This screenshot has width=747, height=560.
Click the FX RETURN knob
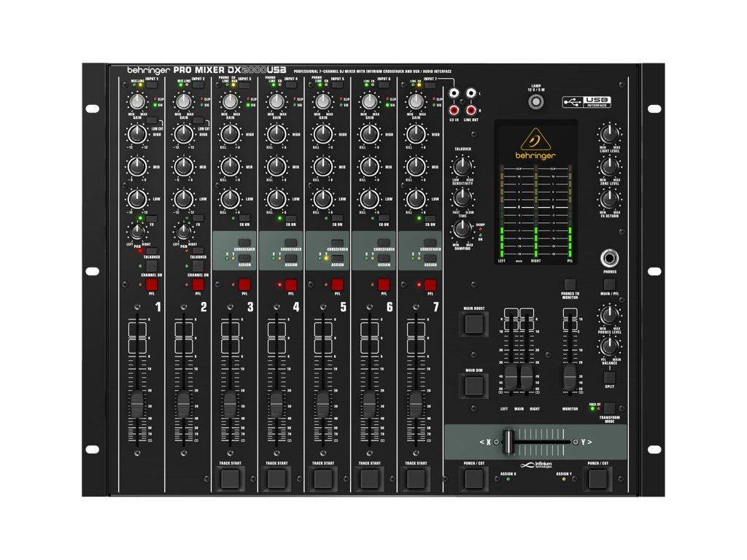(609, 199)
